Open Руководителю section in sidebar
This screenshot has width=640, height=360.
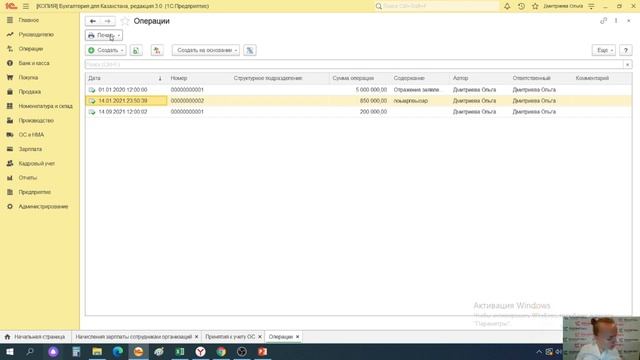point(36,34)
